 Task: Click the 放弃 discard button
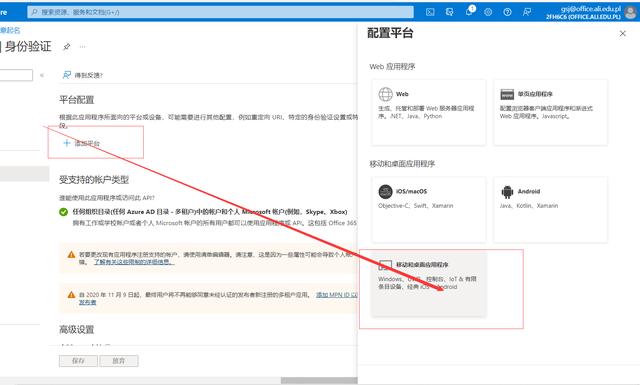[x=119, y=361]
